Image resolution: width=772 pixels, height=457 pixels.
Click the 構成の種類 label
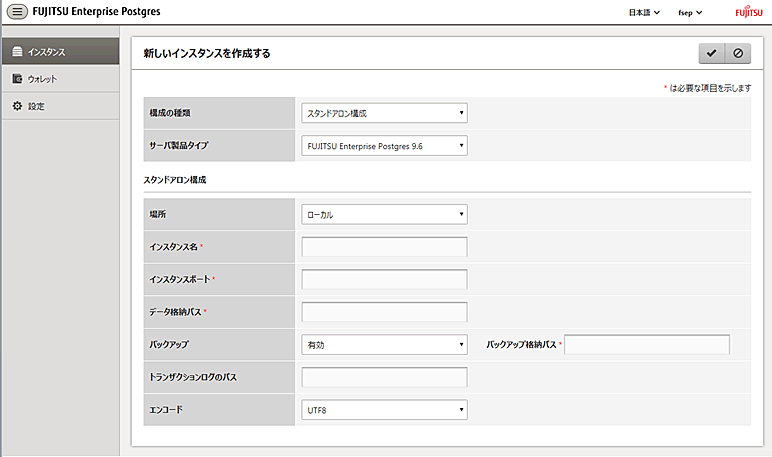170,113
